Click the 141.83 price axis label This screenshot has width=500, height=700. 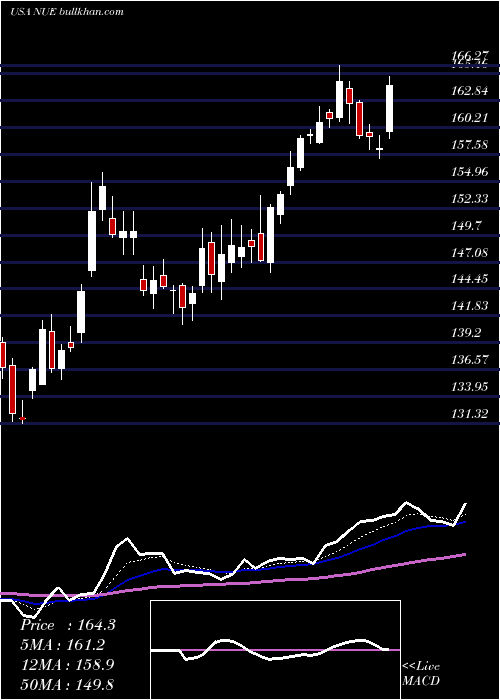tap(470, 306)
